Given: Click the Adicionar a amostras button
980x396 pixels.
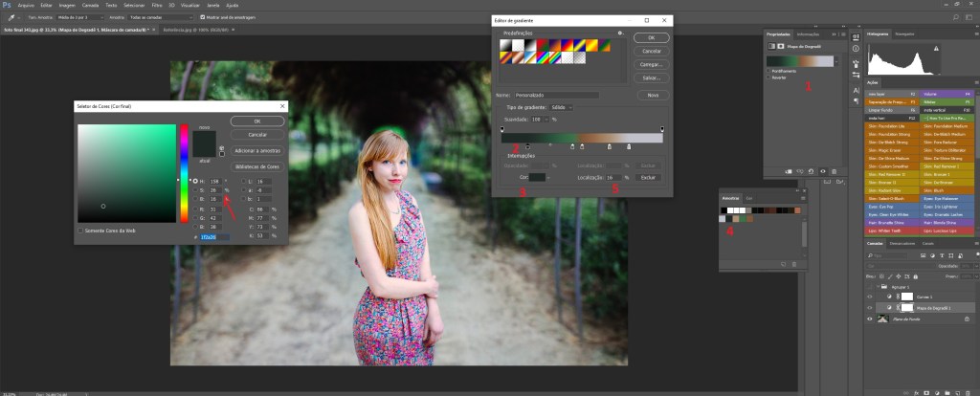Looking at the screenshot, I should [x=256, y=151].
